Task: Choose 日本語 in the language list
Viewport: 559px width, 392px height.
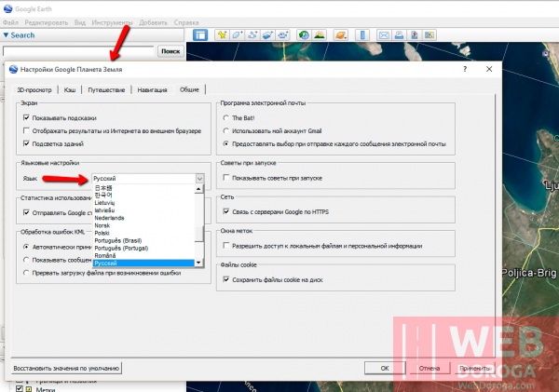Action: pyautogui.click(x=143, y=188)
